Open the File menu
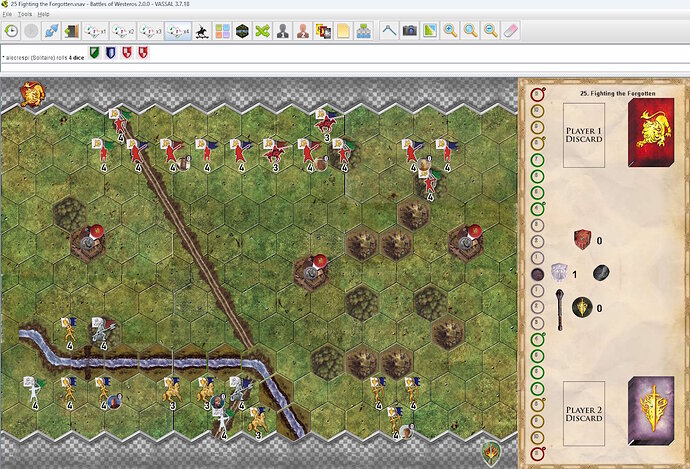 pos(7,15)
